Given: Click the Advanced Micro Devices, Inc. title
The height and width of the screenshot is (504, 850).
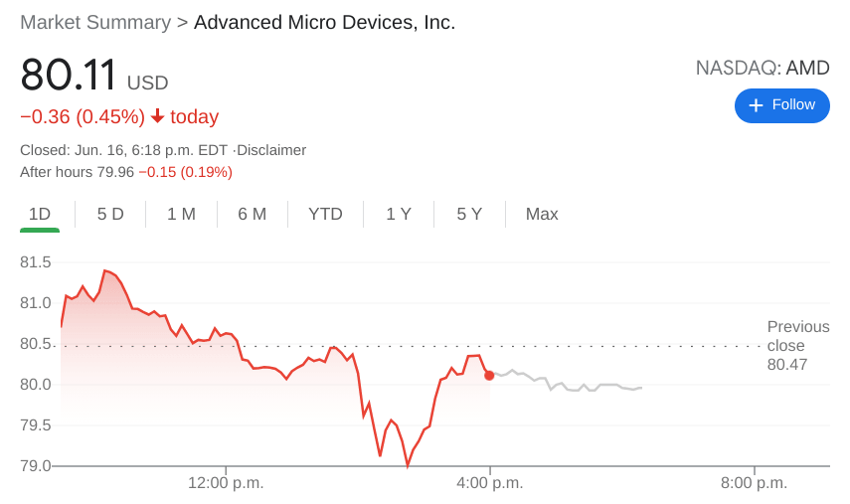Looking at the screenshot, I should 324,22.
